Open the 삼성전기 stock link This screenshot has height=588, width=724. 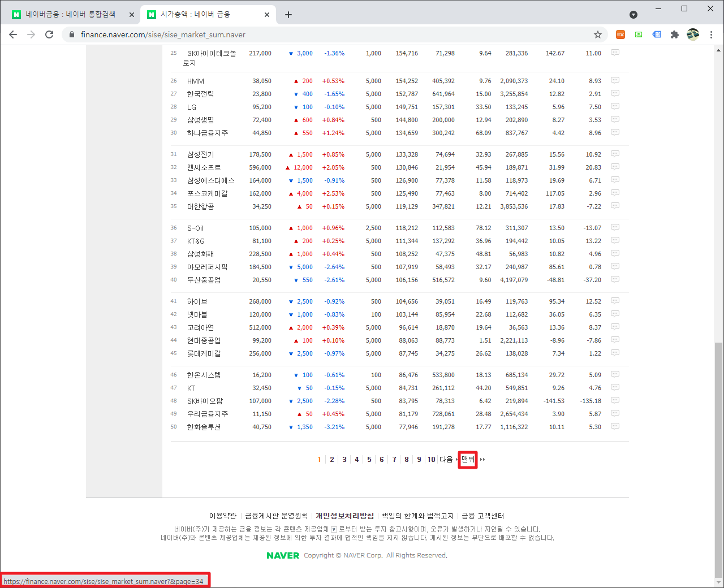pos(201,154)
